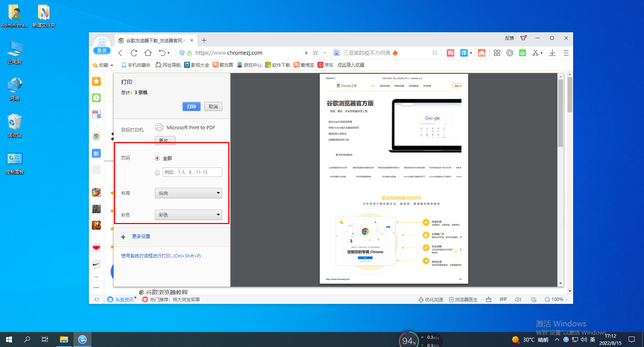Expand the 收藏 favorites dropdown arrow
This screenshot has height=347, width=644.
[112, 65]
